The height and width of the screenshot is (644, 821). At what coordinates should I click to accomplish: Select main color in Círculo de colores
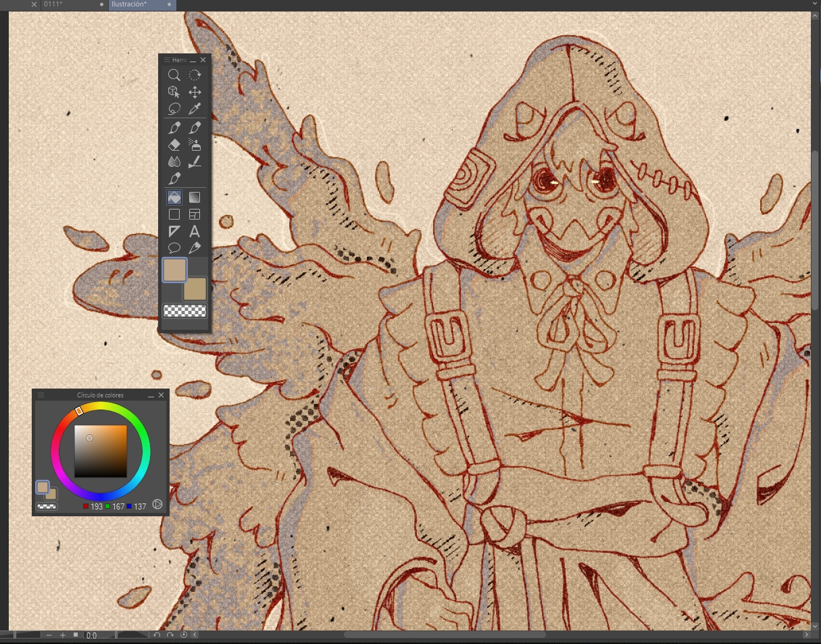coord(42,487)
